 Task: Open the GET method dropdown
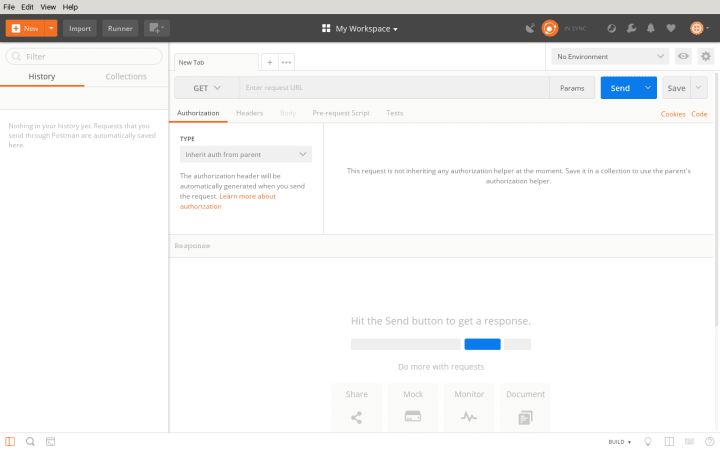tap(207, 88)
